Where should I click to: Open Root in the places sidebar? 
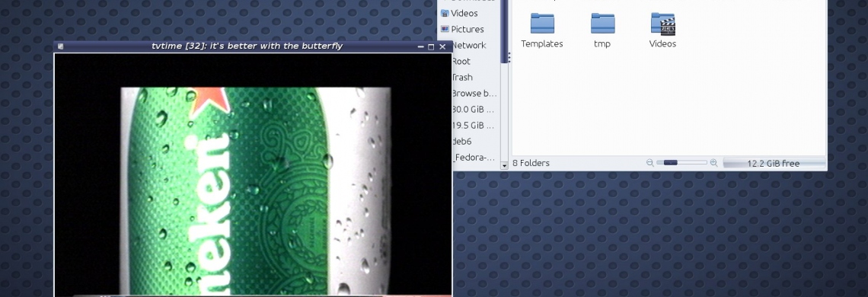tap(461, 62)
